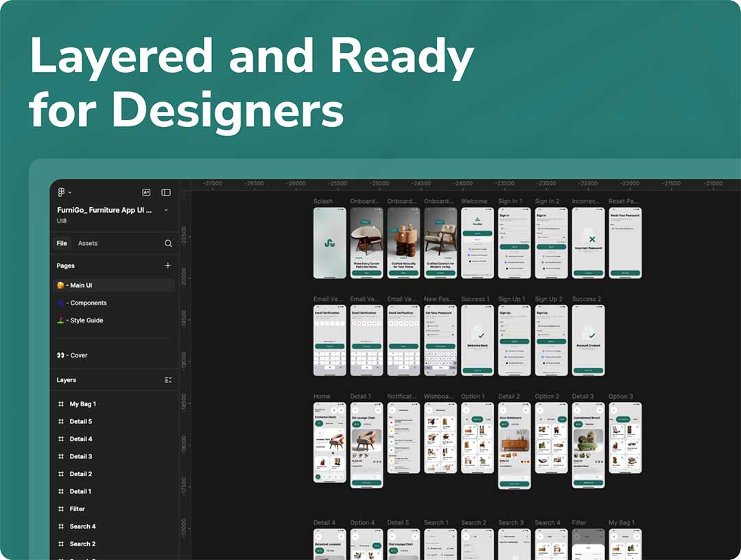The image size is (741, 560).
Task: Open the Figma main menu logo
Action: (x=61, y=193)
